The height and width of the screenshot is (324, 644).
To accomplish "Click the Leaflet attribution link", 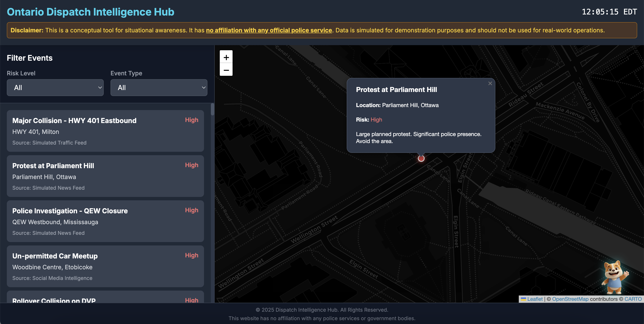I will point(535,299).
